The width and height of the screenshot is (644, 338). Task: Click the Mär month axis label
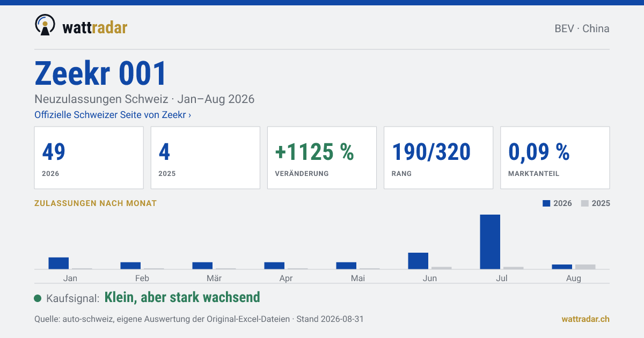[x=214, y=278]
